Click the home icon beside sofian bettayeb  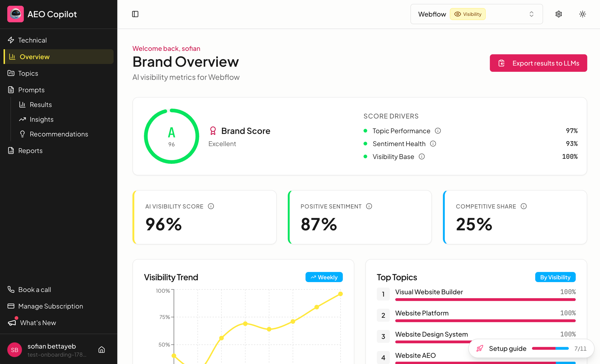pos(102,350)
